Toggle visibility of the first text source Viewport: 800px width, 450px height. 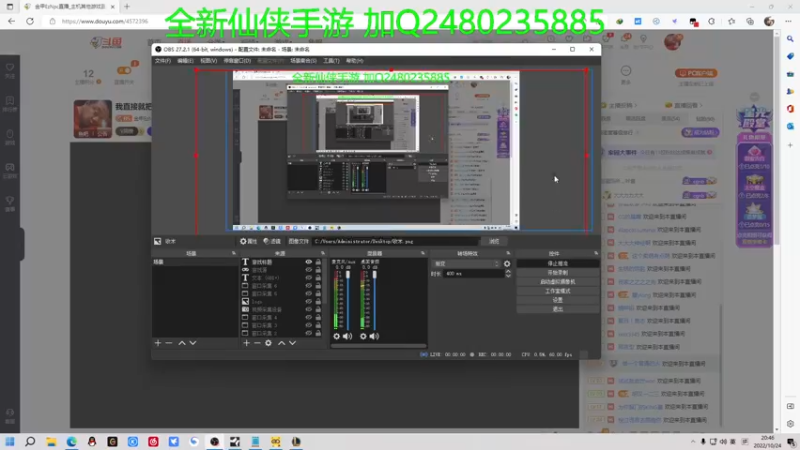[309, 262]
